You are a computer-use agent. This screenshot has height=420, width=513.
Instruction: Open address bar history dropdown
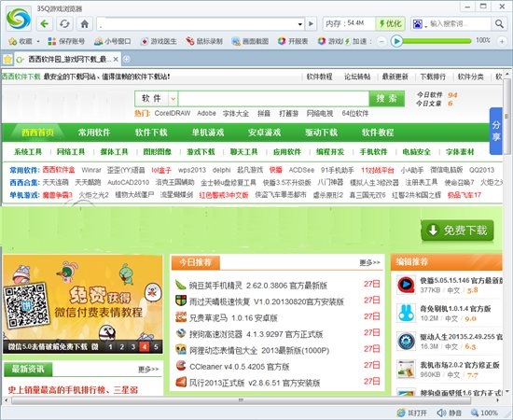300,24
